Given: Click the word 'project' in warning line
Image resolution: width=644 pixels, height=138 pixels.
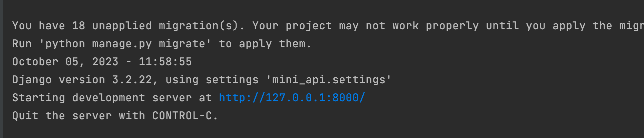Looking at the screenshot, I should pos(309,26).
